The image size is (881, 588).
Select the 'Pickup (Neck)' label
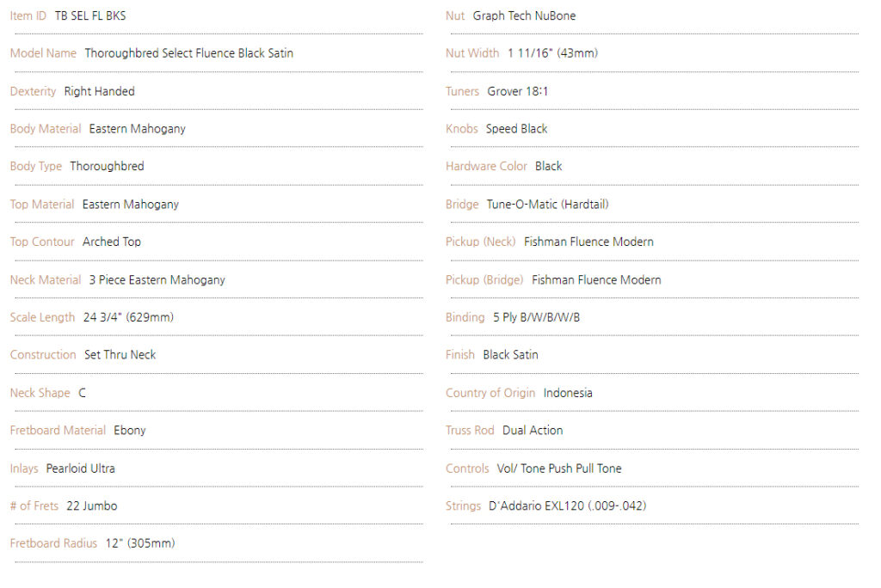pyautogui.click(x=480, y=242)
